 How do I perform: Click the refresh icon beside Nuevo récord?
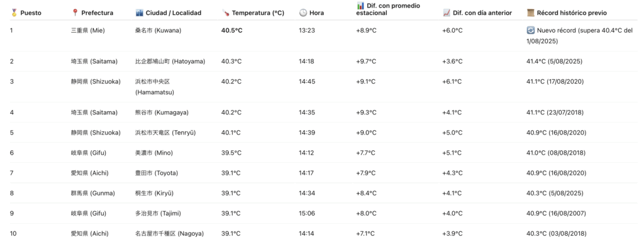tap(530, 30)
